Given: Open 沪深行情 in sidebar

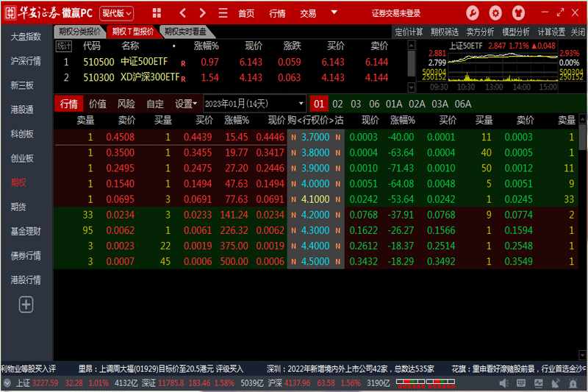Looking at the screenshot, I should (x=26, y=61).
